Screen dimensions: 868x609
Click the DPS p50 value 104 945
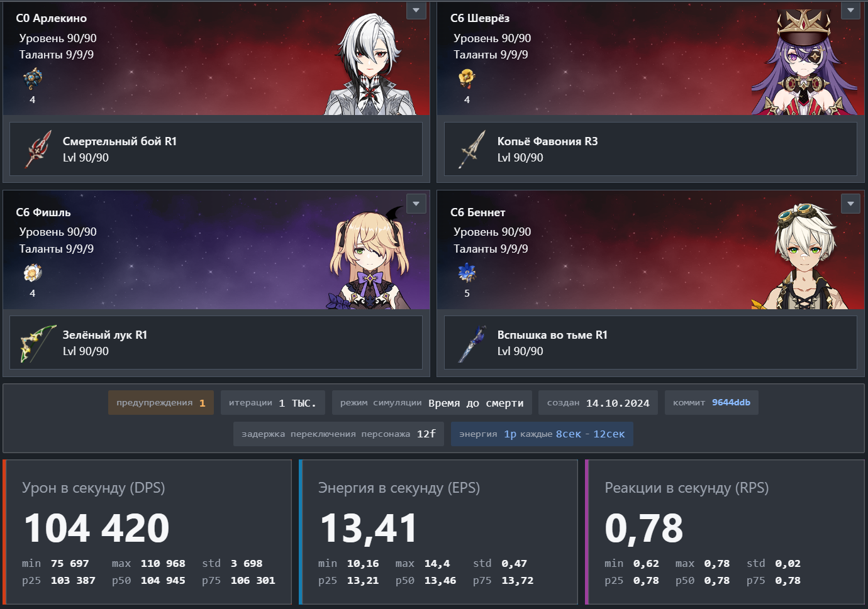(x=163, y=581)
